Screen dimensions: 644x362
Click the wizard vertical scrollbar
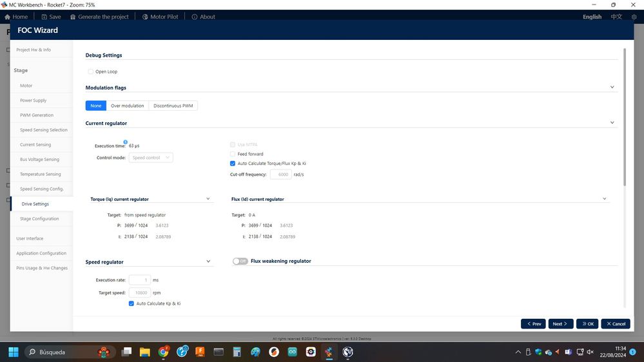click(x=625, y=117)
